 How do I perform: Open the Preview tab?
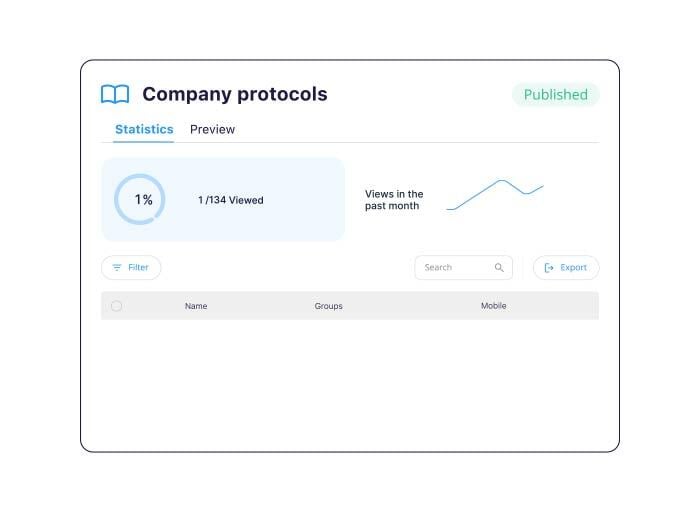(x=212, y=130)
